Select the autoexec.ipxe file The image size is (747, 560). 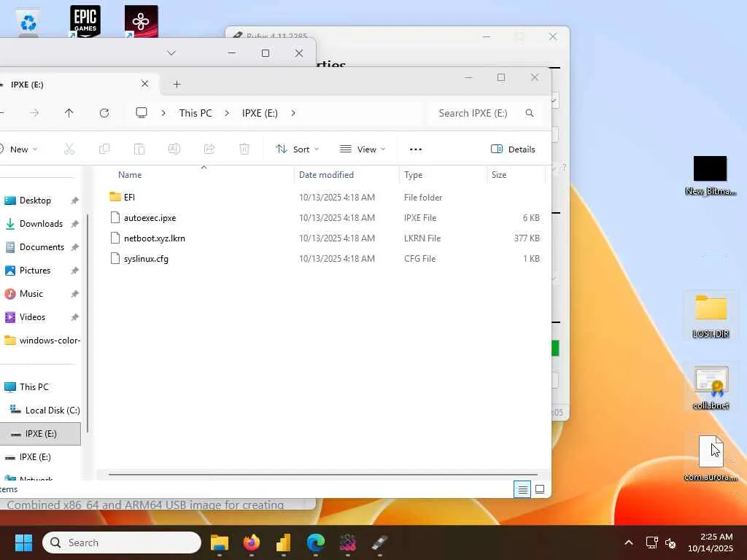pos(150,217)
